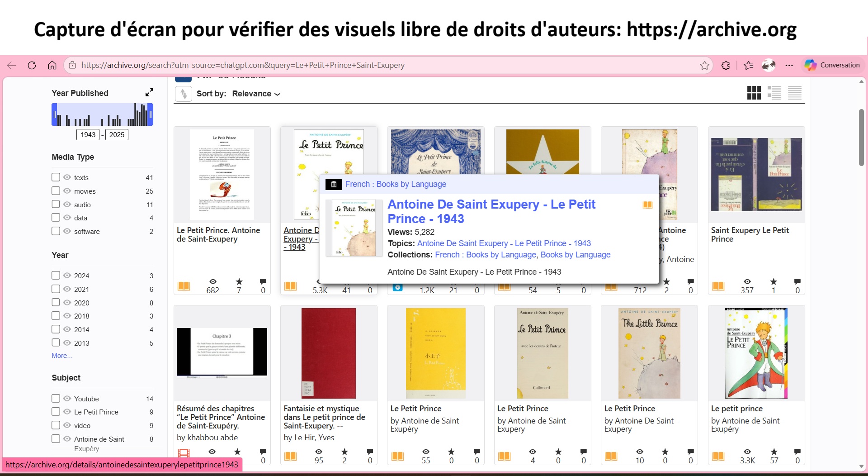Viewport: 868px width, 476px height.
Task: Switch to extended list view
Action: (774, 93)
